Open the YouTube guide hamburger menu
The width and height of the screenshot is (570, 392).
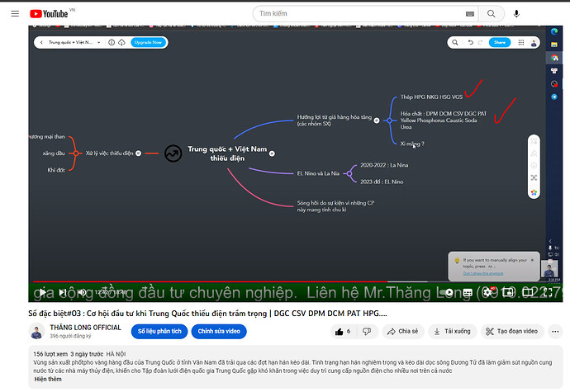point(15,14)
